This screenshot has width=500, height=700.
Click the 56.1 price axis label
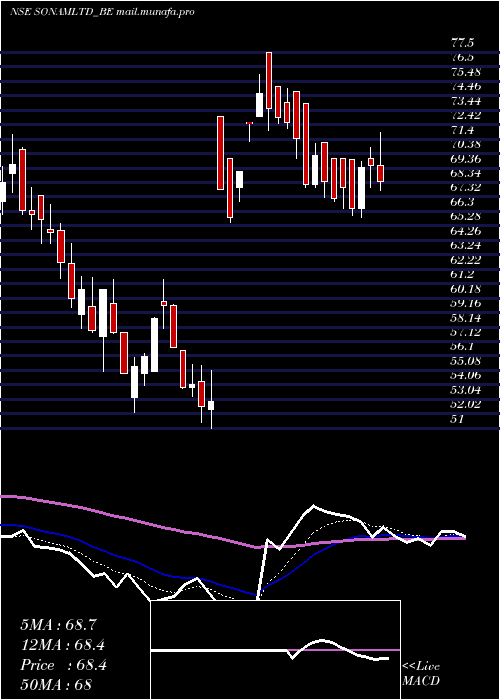click(462, 346)
